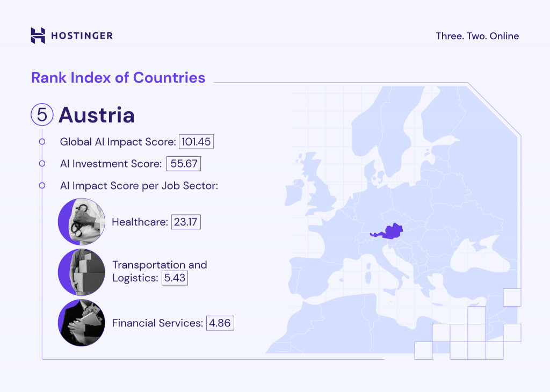Click the Financial Services money circle image

tap(81, 323)
